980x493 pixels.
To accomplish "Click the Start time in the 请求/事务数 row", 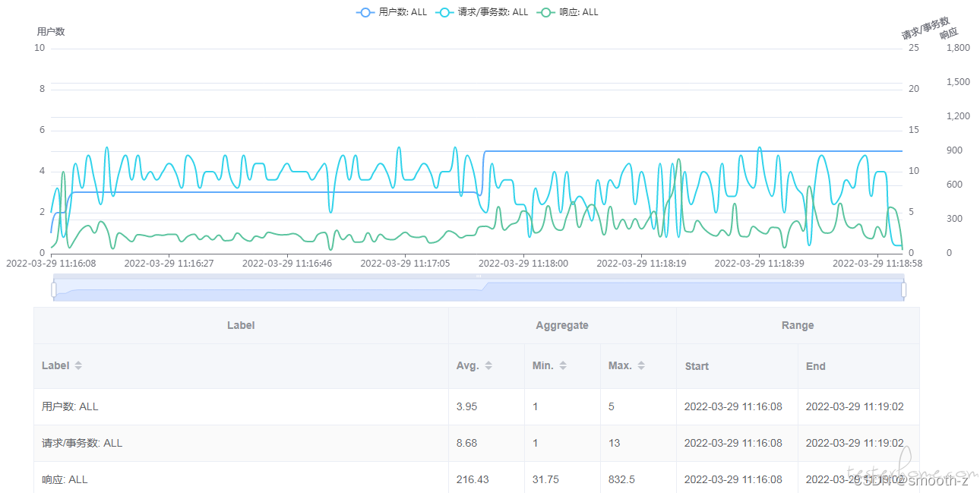I will 733,443.
